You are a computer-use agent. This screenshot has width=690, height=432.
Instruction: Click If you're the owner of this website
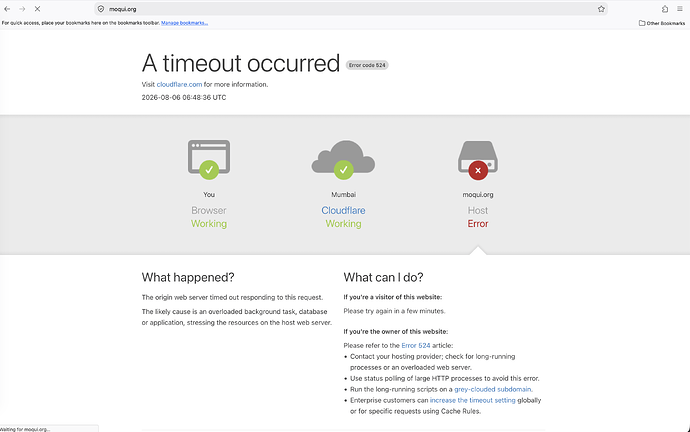tap(396, 331)
